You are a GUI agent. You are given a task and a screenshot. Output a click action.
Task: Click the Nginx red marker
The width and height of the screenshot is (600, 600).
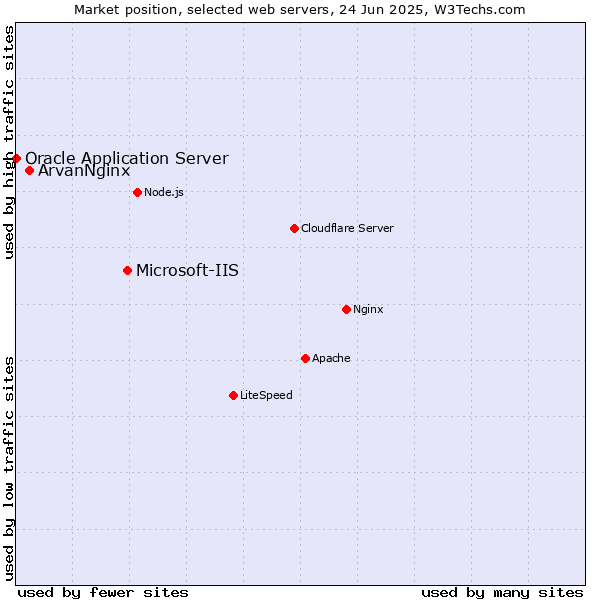point(346,309)
